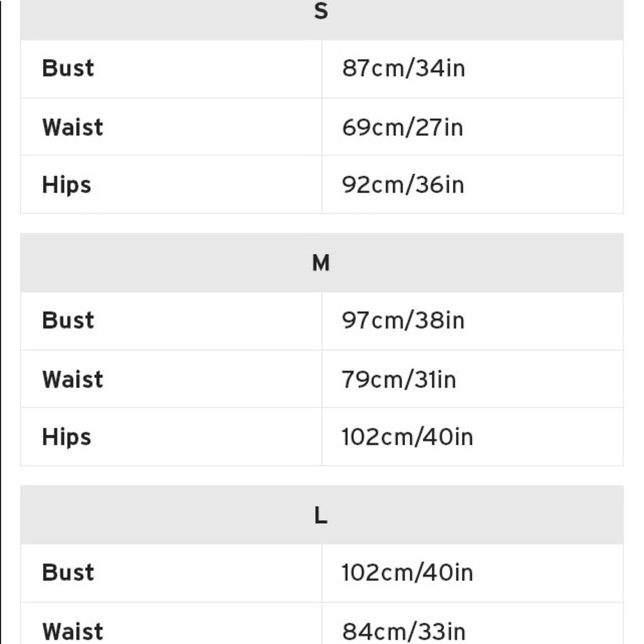
Task: Click the dark vertical bar at left edge
Action: (1, 322)
